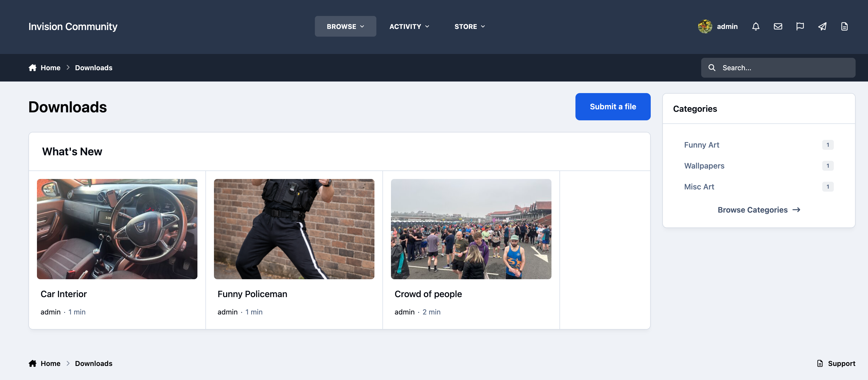Expand the Browse dropdown menu
Screen dimensions: 868x380
pos(345,26)
